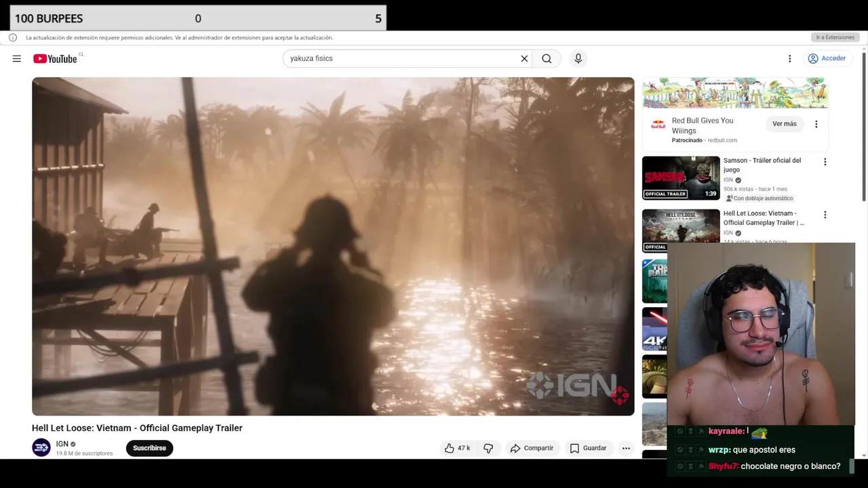This screenshot has width=868, height=488.
Task: Open options menu for Samson video
Action: pyautogui.click(x=825, y=162)
